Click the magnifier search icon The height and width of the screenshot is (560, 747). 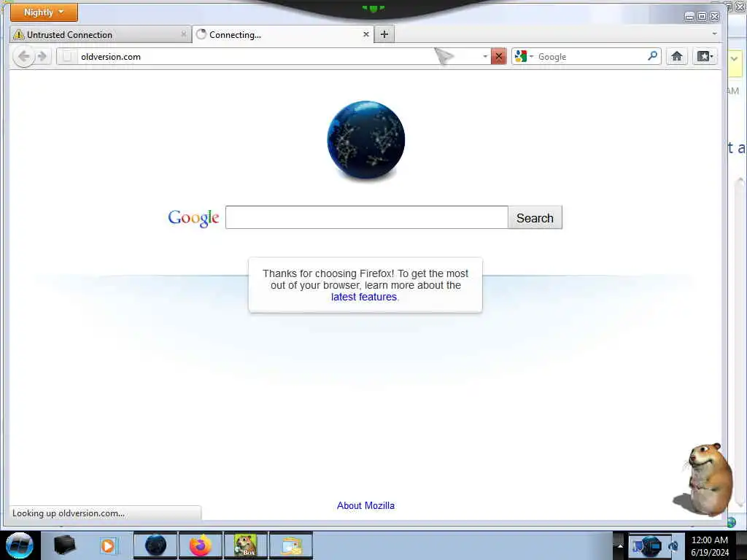(653, 56)
